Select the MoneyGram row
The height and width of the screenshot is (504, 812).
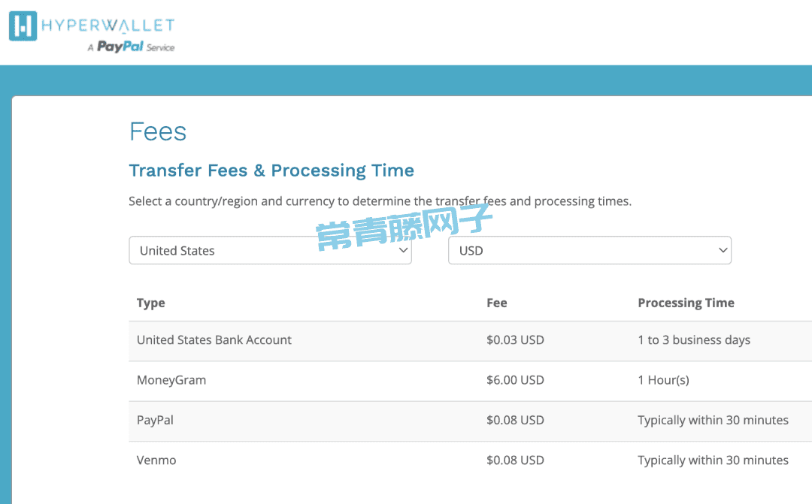[470, 381]
